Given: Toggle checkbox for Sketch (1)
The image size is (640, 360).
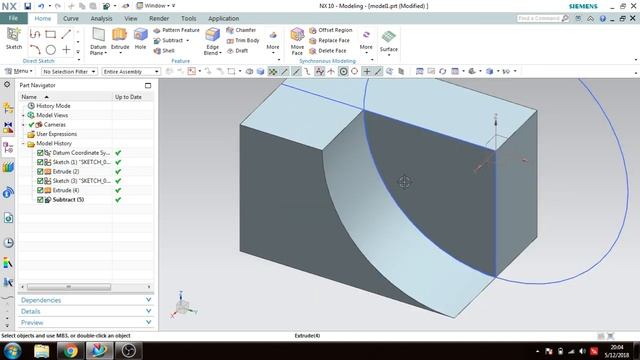Looking at the screenshot, I should (x=40, y=162).
